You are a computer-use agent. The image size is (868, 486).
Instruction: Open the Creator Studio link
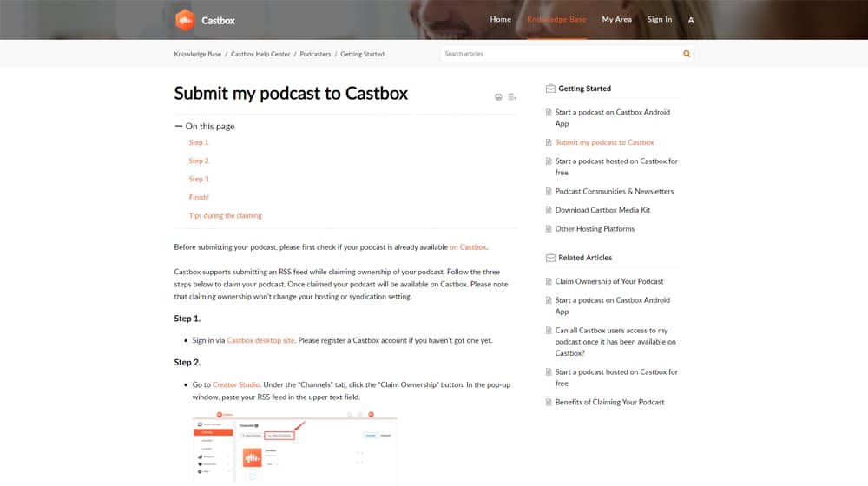236,384
